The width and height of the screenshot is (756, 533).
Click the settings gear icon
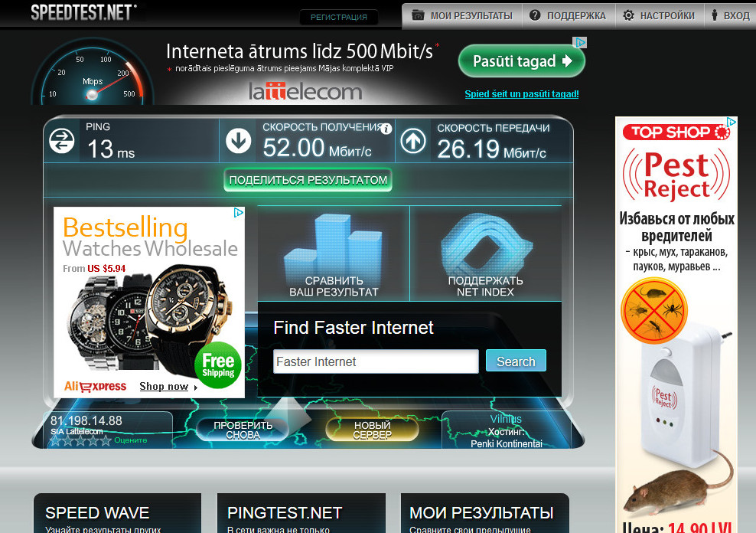tap(628, 15)
